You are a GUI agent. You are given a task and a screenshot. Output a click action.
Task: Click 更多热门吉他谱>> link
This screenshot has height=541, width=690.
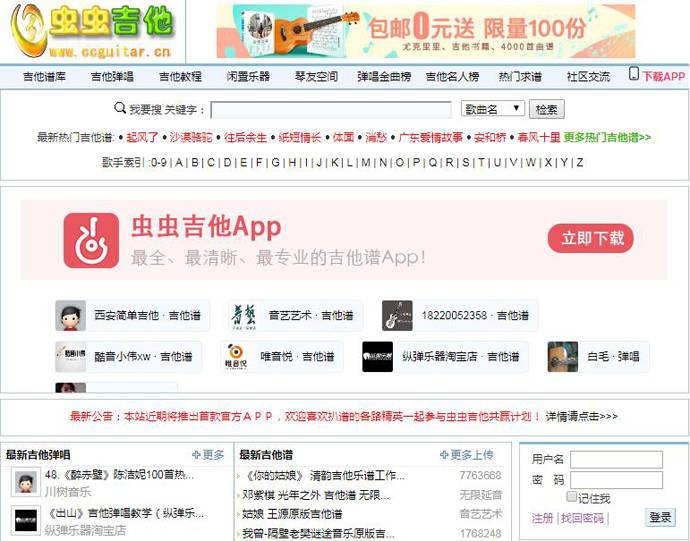(x=607, y=137)
